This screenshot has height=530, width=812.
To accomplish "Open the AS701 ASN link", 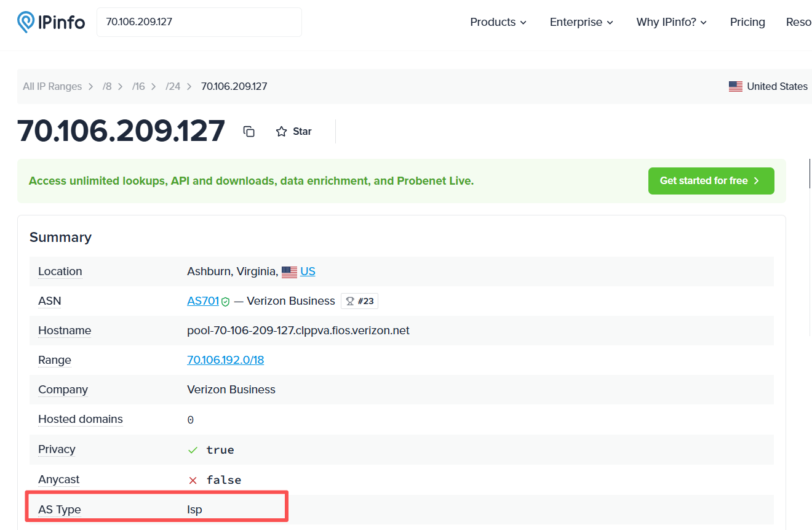I will 203,301.
